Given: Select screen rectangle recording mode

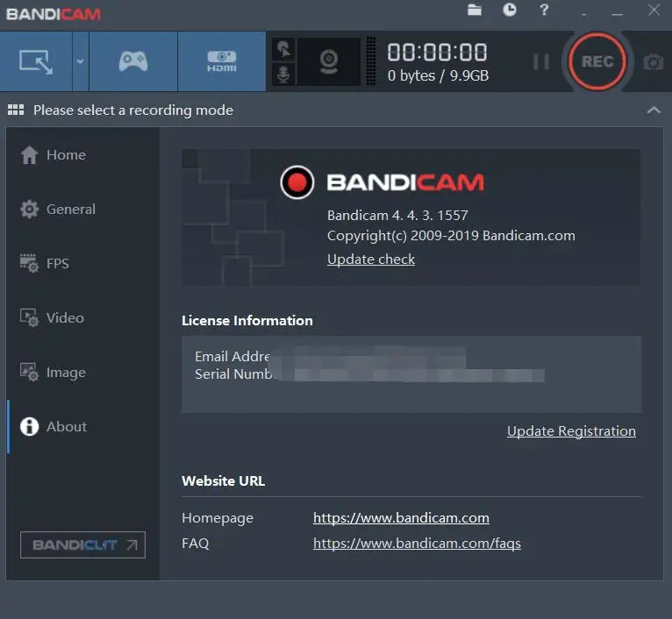Looking at the screenshot, I should [x=36, y=61].
